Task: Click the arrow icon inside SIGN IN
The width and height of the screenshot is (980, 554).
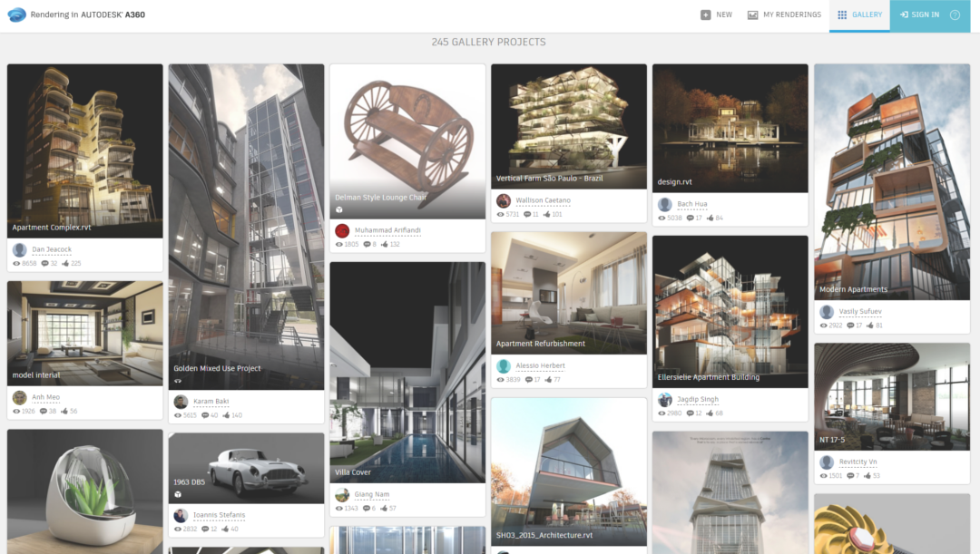Action: [904, 15]
